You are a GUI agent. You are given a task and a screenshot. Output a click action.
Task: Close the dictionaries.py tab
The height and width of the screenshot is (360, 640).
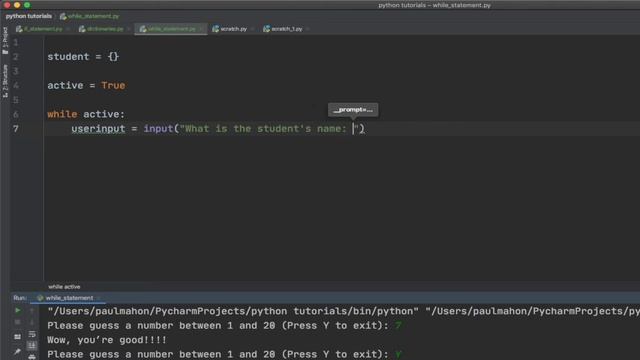pyautogui.click(x=129, y=29)
